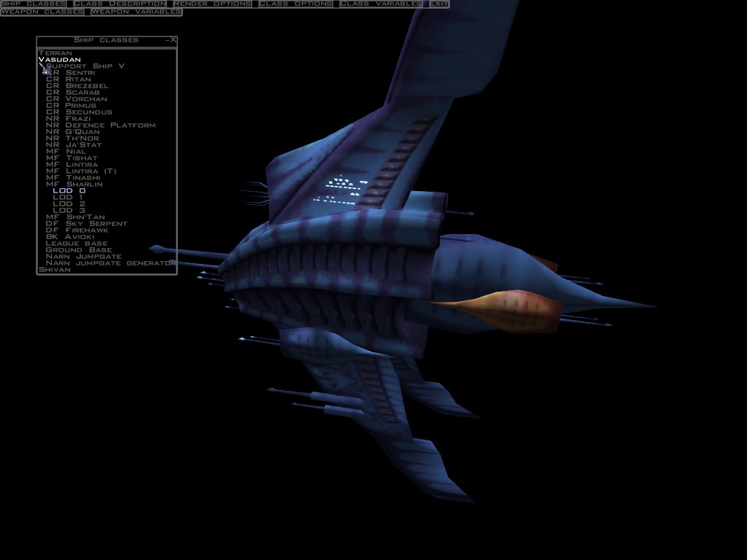The image size is (747, 560).
Task: Open the Weapon classes menu button
Action: pos(42,12)
